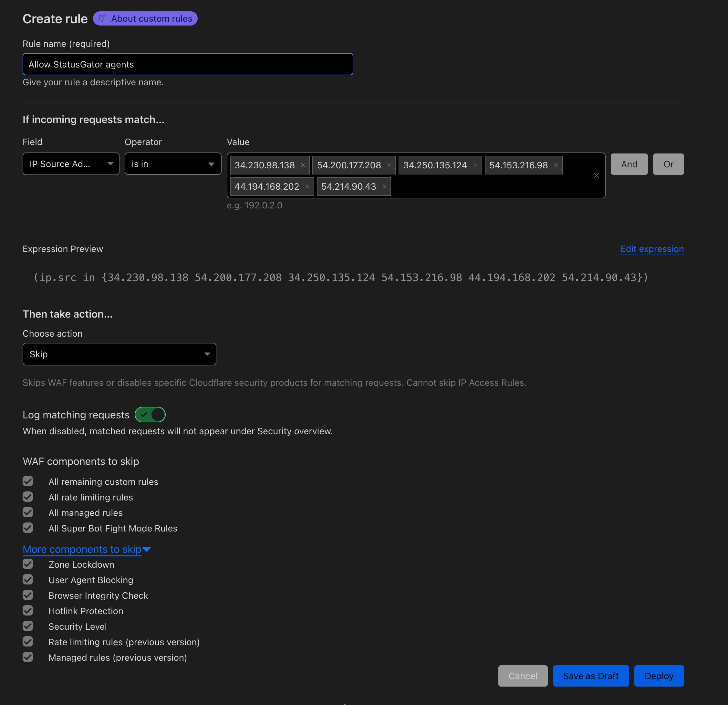This screenshot has width=728, height=705.
Task: Remove IP 34.230.98.138 chip
Action: pyautogui.click(x=303, y=165)
